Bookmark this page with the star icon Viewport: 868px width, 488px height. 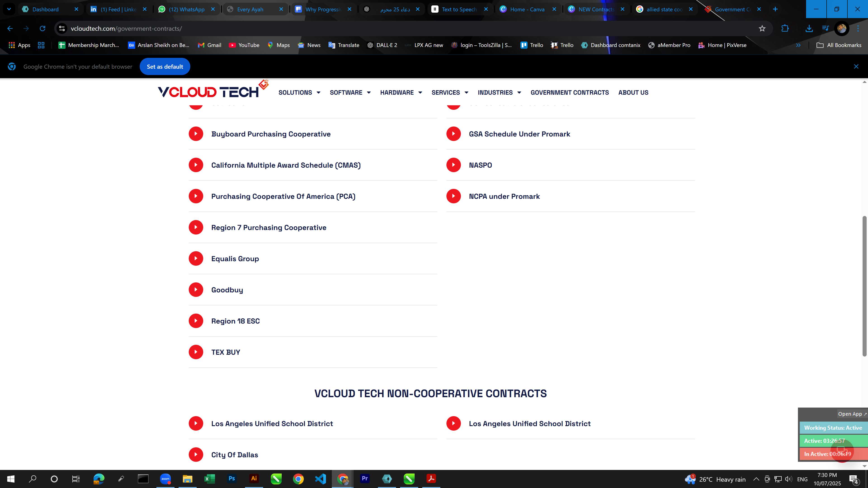(762, 29)
